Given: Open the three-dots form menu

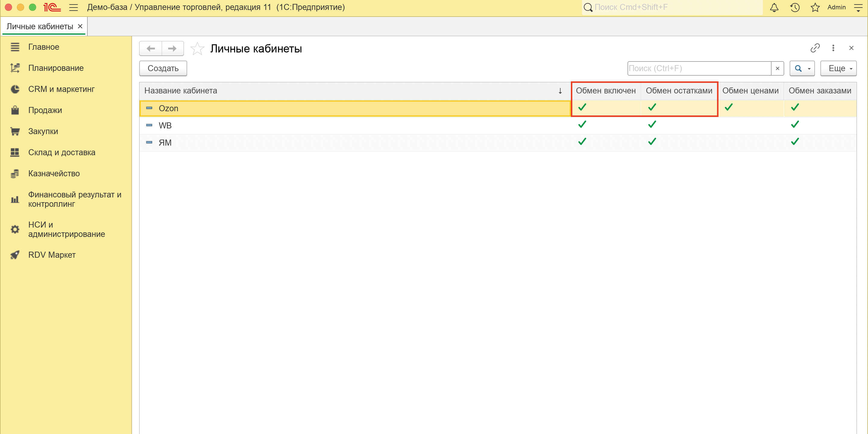Looking at the screenshot, I should point(833,48).
